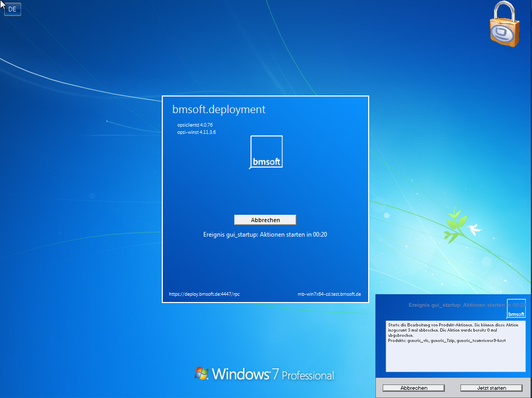Click the opsiclientd 4.0.76 version text

pos(195,125)
